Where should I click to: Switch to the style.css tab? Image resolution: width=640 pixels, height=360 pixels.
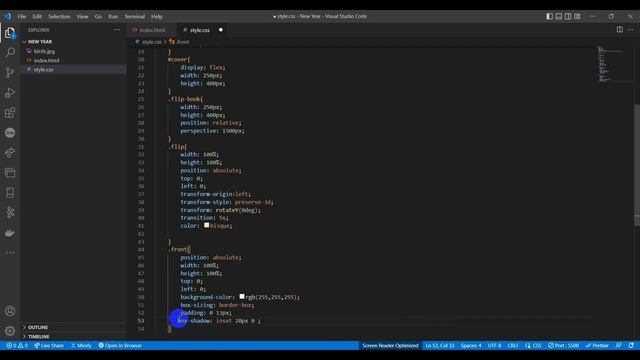200,30
